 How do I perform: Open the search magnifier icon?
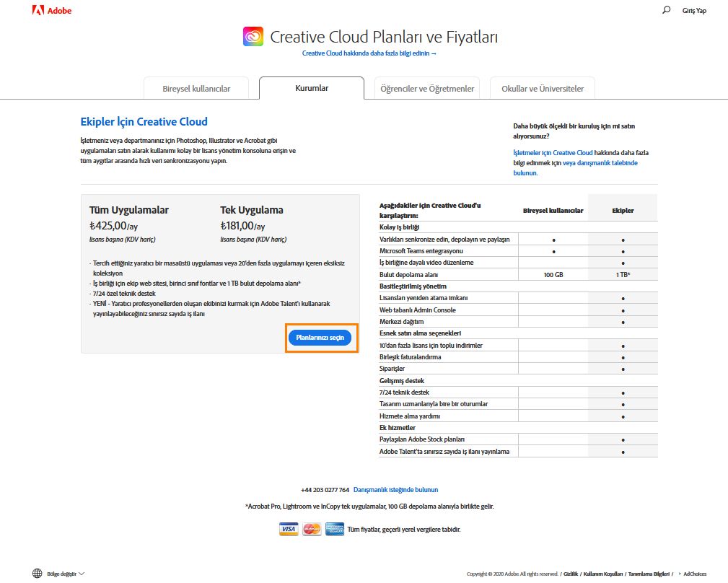point(666,10)
